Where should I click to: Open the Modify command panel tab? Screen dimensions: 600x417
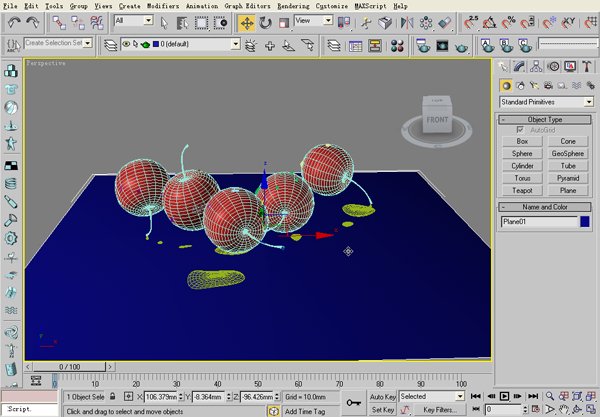[521, 66]
